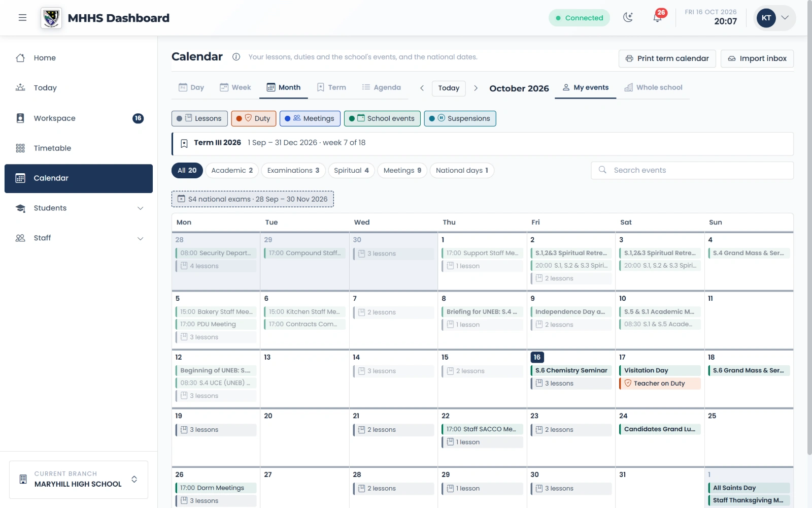This screenshot has width=812, height=508.
Task: Toggle dark mode moon icon
Action: pos(628,18)
